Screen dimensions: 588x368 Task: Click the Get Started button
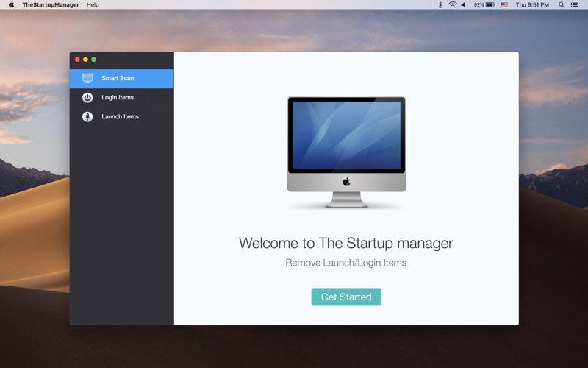point(346,297)
